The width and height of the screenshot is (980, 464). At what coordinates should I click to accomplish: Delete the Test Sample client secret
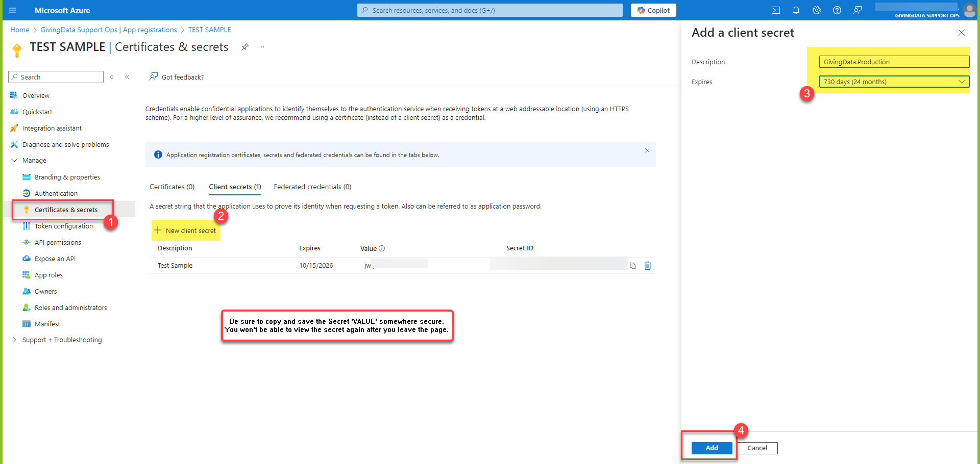point(648,266)
